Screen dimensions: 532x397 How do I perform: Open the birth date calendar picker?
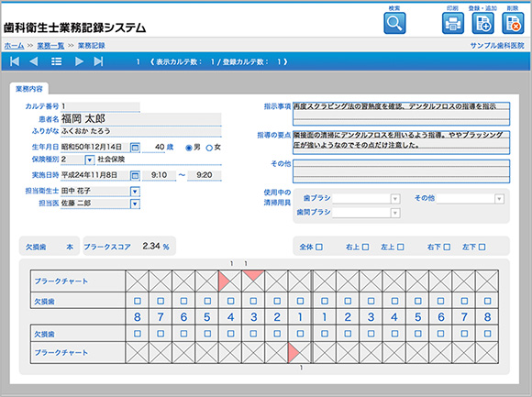tap(135, 148)
